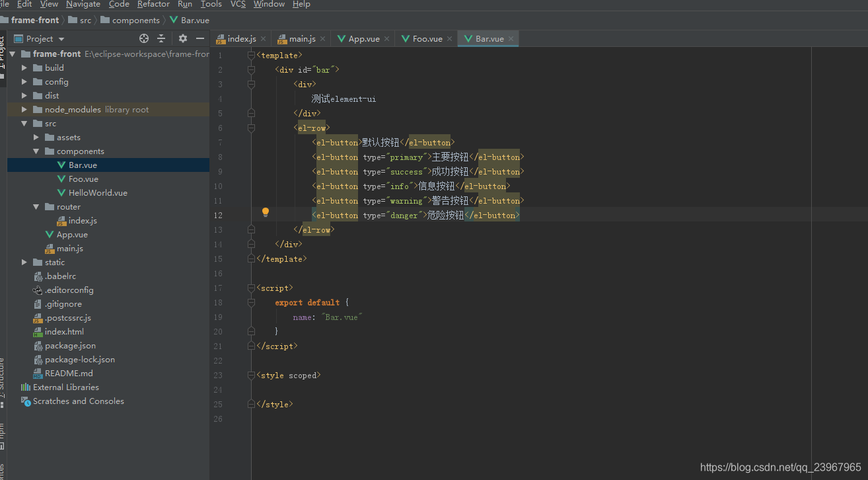Click Scratches and Consoles node
The width and height of the screenshot is (868, 480).
(78, 401)
